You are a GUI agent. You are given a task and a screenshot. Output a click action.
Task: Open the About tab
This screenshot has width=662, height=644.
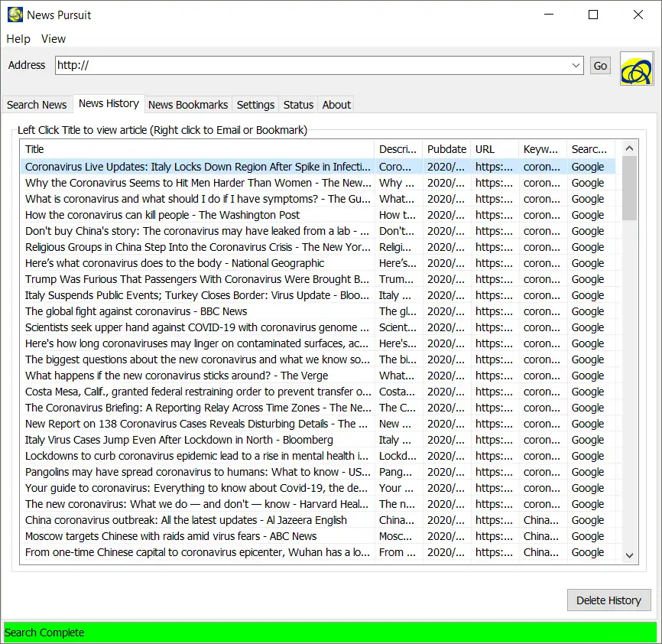pyautogui.click(x=336, y=105)
